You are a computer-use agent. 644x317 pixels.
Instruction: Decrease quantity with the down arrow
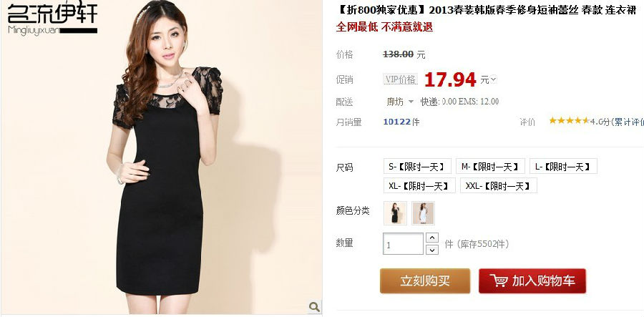(431, 250)
